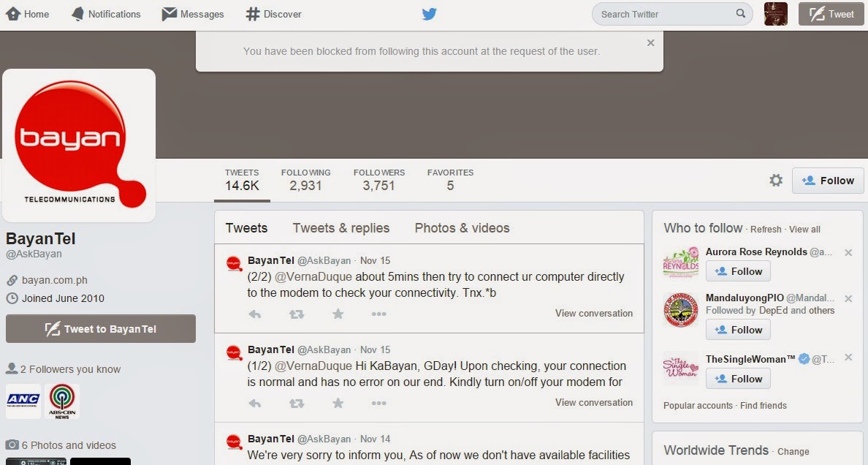Image resolution: width=868 pixels, height=465 pixels.
Task: Follow TheSingleWoman
Action: pos(738,379)
